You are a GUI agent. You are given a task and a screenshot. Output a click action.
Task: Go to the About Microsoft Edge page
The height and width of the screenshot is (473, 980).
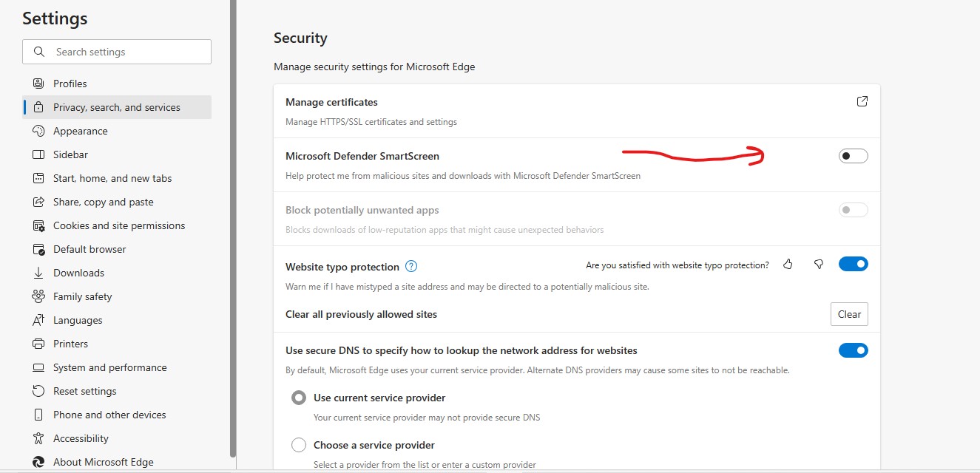click(x=117, y=462)
